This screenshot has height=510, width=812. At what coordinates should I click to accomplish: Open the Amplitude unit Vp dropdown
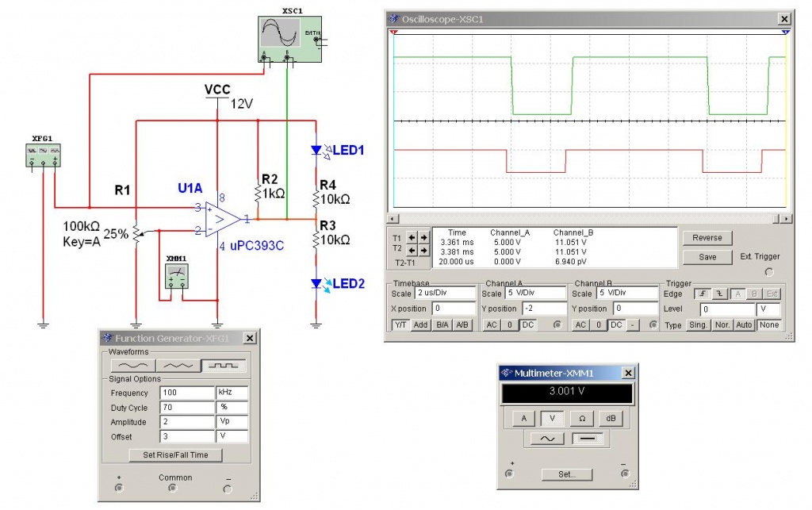point(232,422)
